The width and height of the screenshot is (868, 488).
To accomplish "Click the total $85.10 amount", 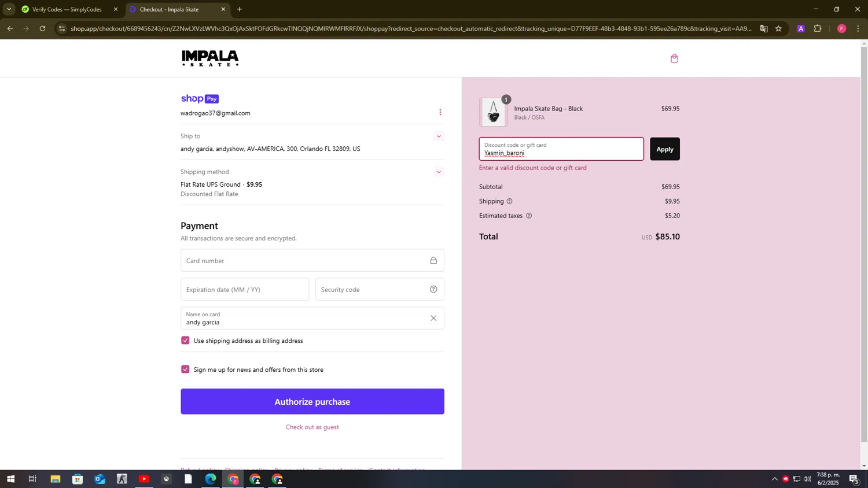I will click(667, 236).
